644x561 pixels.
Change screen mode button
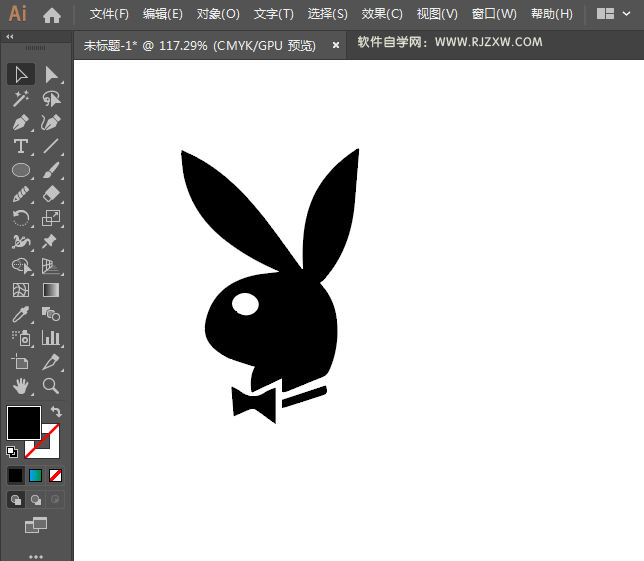(x=36, y=525)
